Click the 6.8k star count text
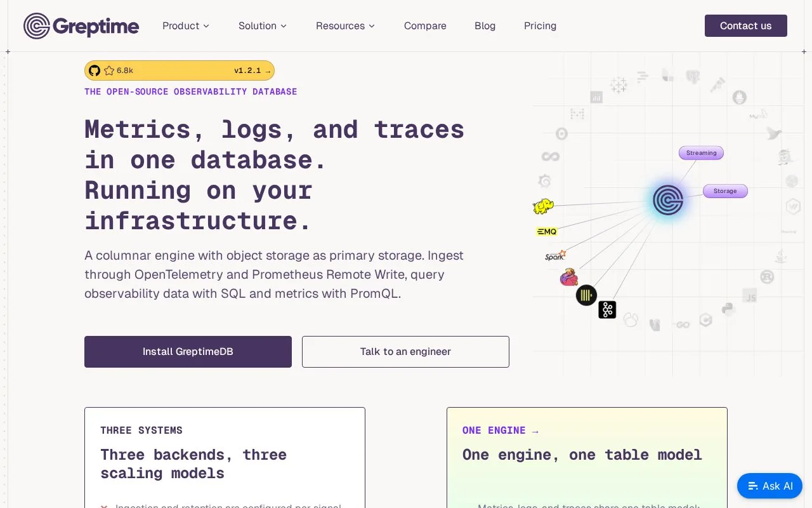 (125, 70)
